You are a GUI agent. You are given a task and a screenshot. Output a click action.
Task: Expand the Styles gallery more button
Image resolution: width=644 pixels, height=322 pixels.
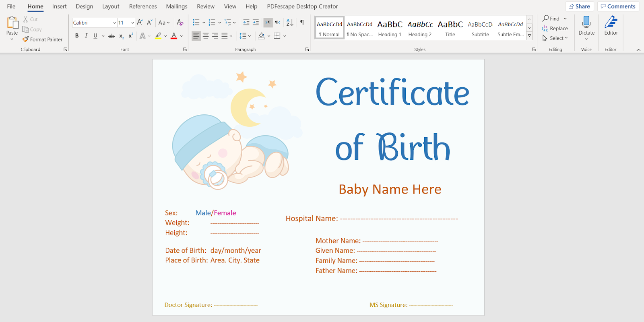click(529, 36)
